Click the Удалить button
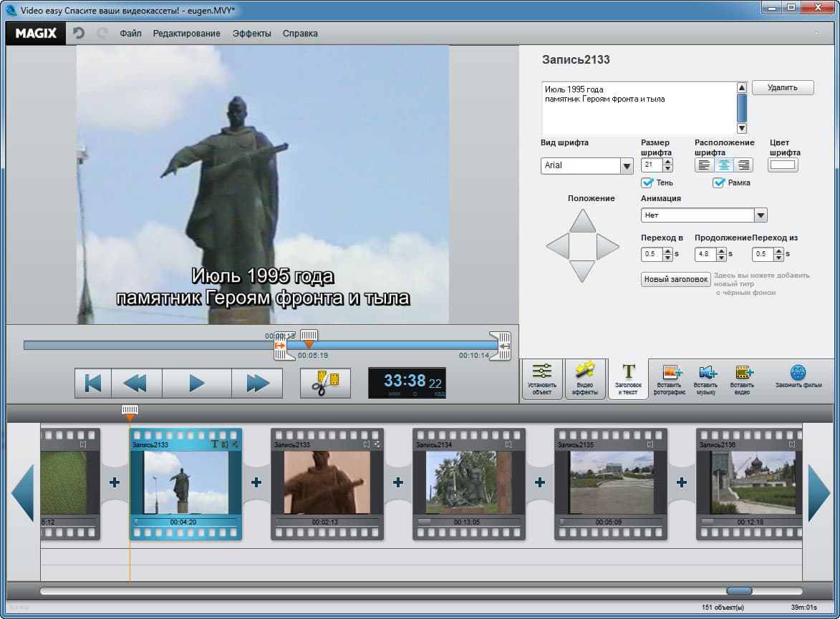 point(782,87)
